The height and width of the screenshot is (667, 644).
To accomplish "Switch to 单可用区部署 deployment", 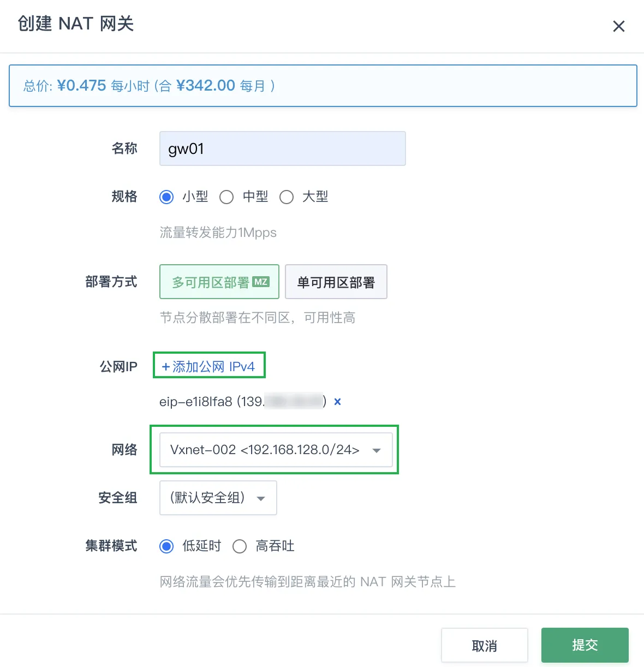I will [336, 282].
